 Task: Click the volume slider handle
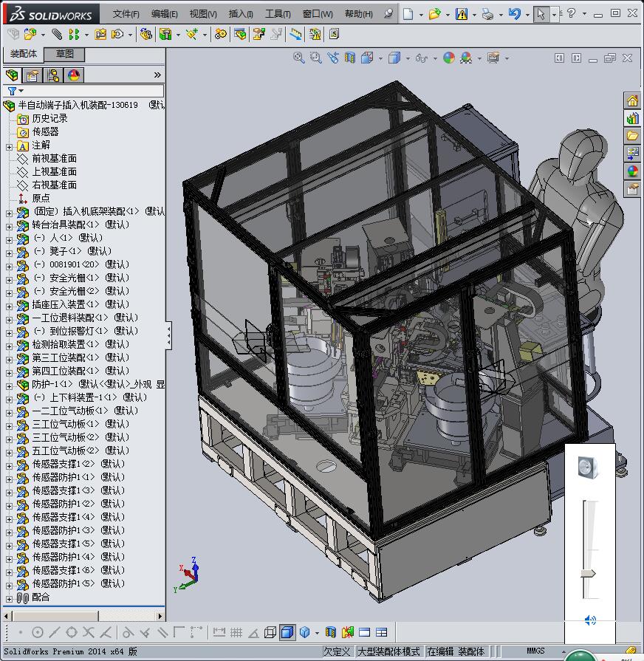589,573
